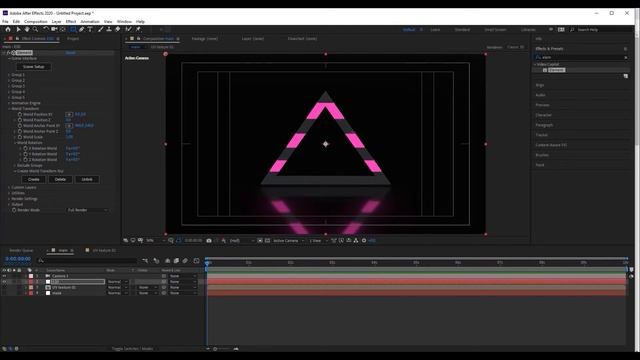This screenshot has width=640, height=360.
Task: Select the Type text tool
Action: point(90,29)
